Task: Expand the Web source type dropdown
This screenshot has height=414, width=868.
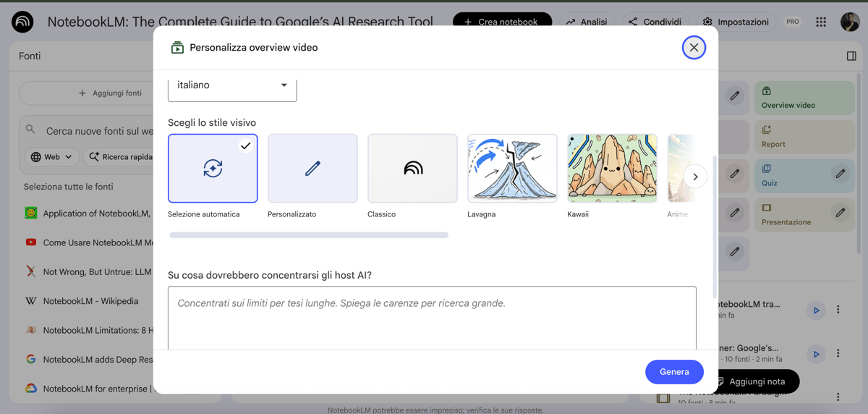Action: point(53,156)
